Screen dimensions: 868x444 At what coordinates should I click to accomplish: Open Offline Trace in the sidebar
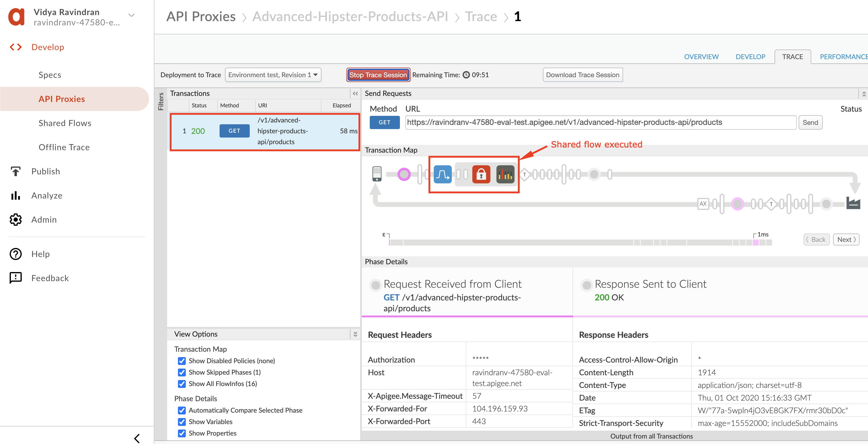tap(64, 147)
